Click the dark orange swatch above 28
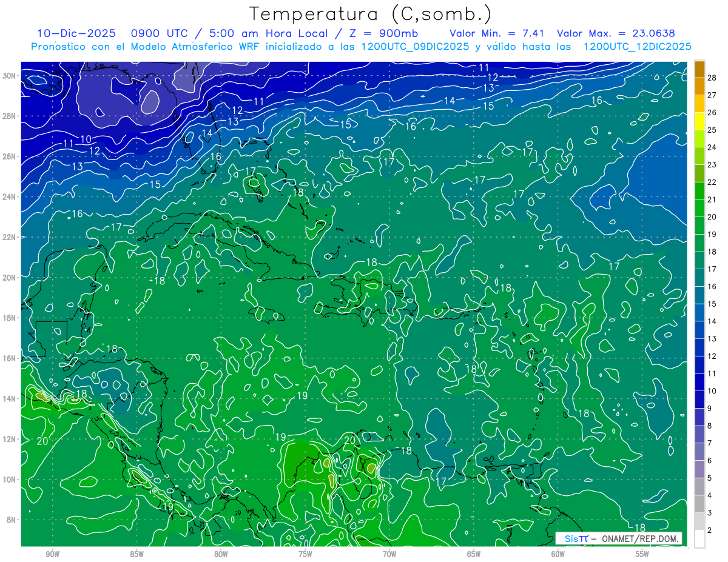Screen dimensions: 728x562 (699, 69)
